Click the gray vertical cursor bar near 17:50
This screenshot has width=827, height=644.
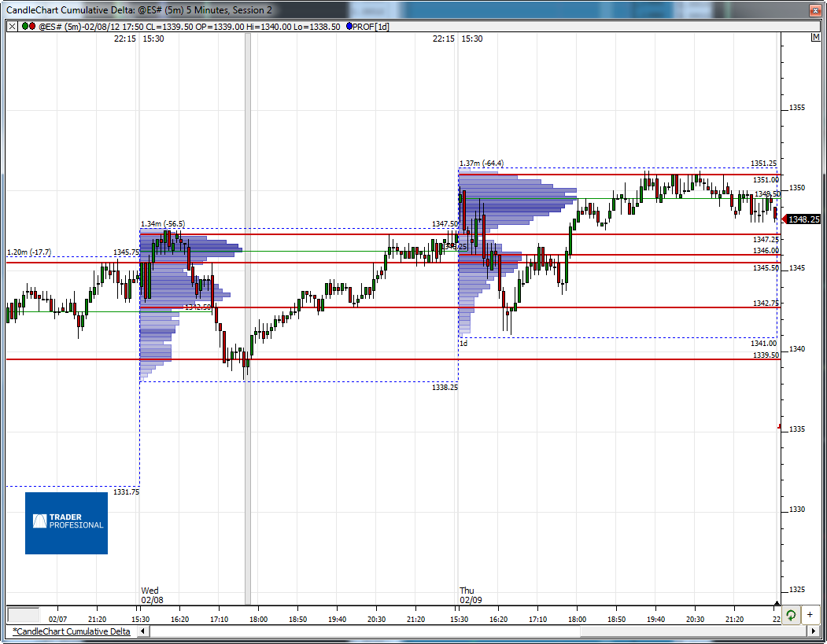point(247,318)
